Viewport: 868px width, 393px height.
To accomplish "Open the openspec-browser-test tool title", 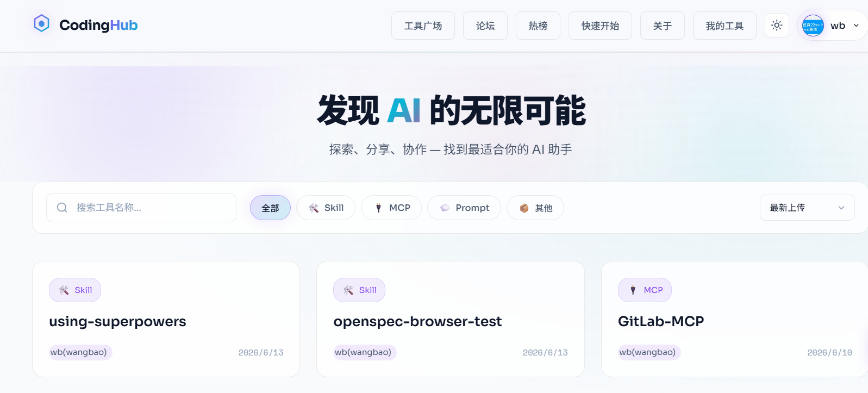I will pos(417,321).
